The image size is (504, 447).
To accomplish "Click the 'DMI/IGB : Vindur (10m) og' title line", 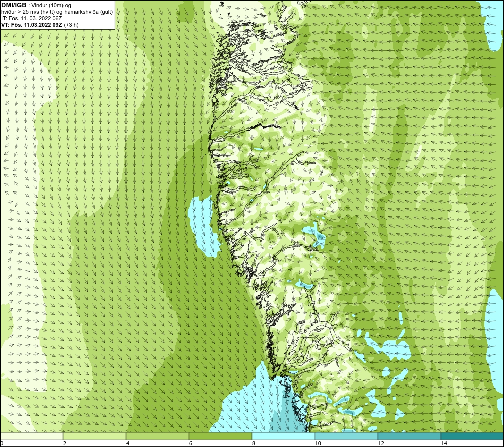I will point(36,5).
